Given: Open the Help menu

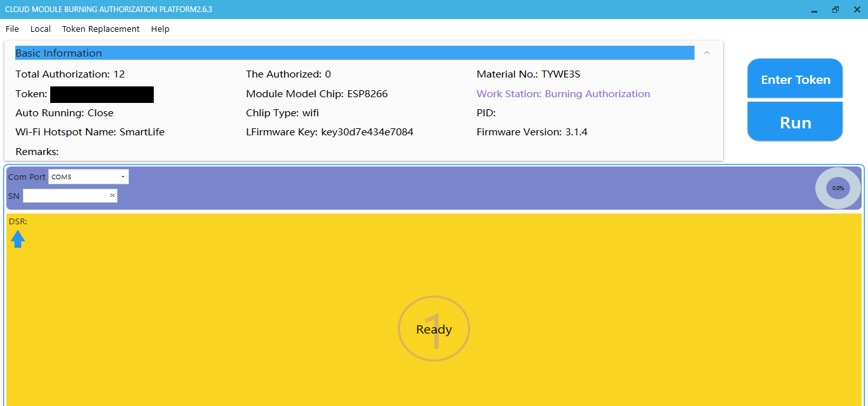Looking at the screenshot, I should 160,29.
